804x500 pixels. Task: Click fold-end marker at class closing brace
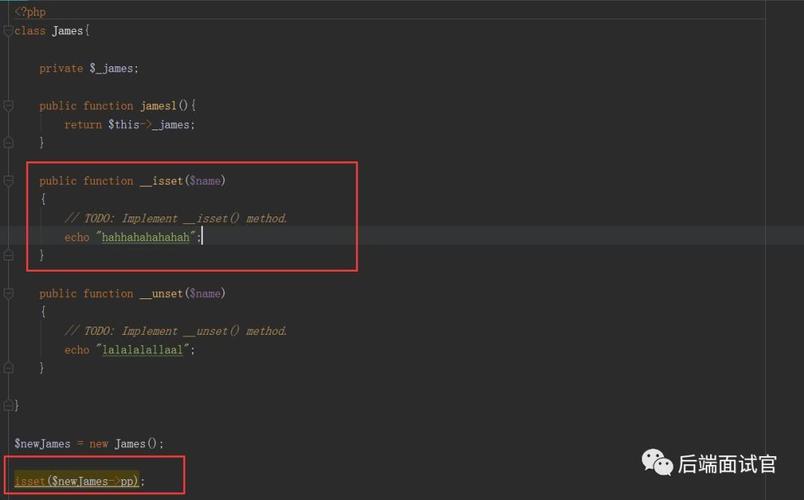pyautogui.click(x=8, y=405)
